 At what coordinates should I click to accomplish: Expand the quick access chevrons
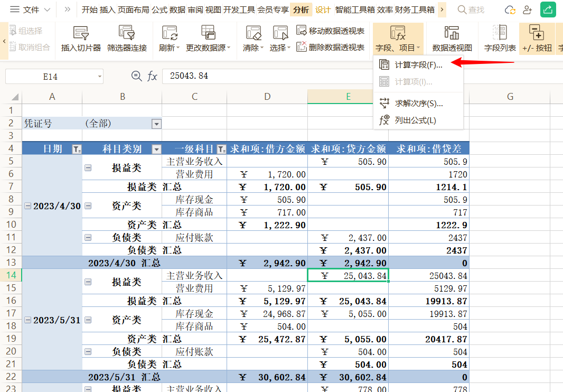click(67, 10)
